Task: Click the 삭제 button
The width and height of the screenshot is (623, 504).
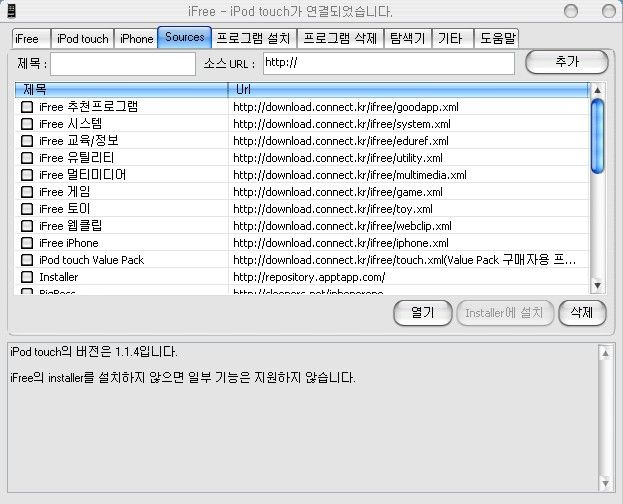Action: click(x=582, y=313)
